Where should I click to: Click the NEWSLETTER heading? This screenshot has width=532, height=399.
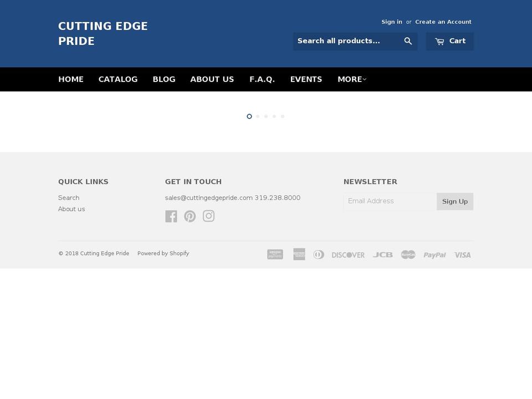[370, 182]
